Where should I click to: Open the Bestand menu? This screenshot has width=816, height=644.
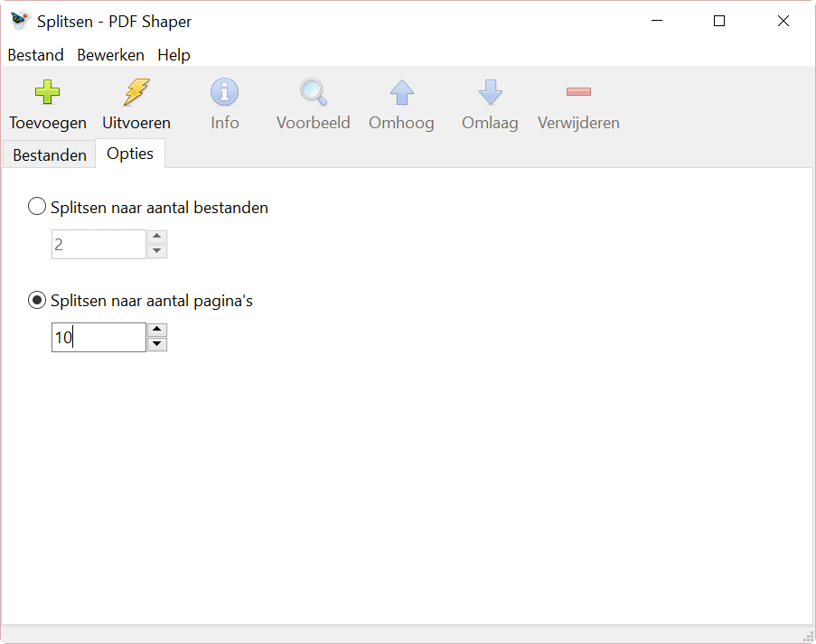(x=35, y=54)
